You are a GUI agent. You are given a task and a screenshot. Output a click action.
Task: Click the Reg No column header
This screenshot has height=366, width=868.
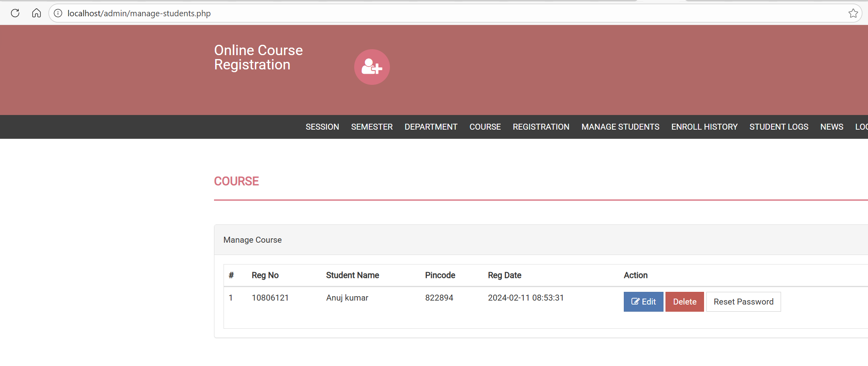click(265, 275)
